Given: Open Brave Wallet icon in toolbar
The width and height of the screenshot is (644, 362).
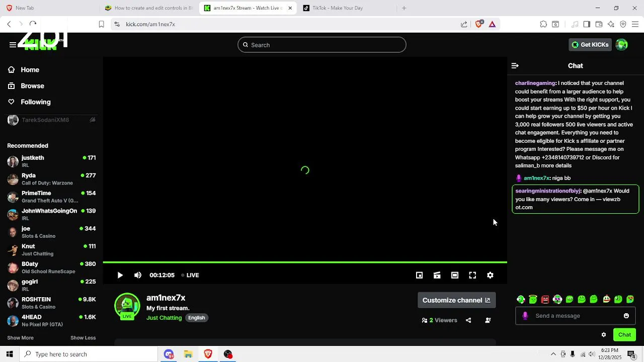Looking at the screenshot, I should (x=599, y=24).
